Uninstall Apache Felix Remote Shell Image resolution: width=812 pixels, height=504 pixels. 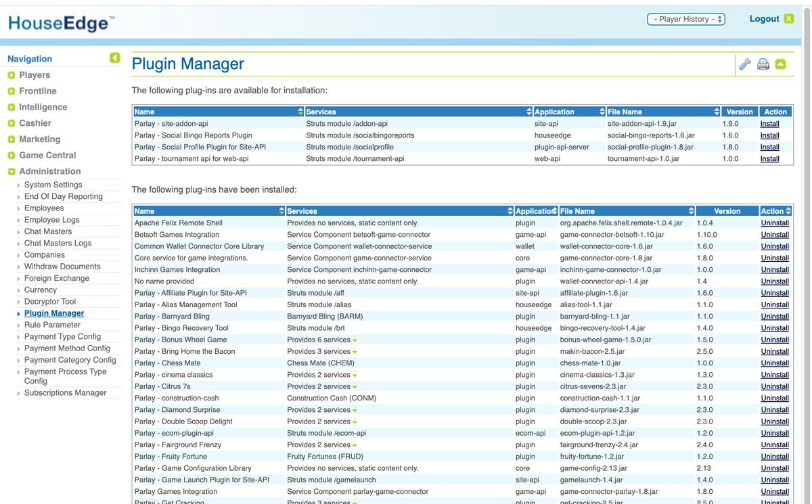tap(775, 223)
